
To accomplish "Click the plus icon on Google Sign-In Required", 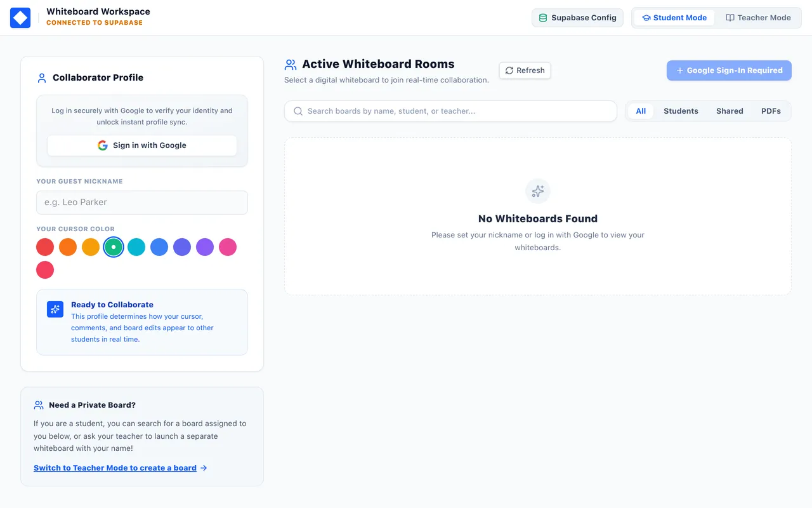I will click(680, 70).
